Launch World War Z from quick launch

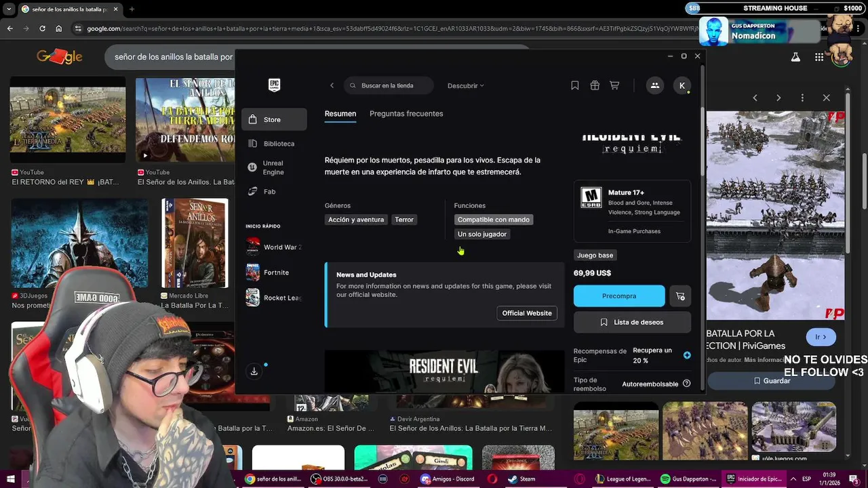pos(274,247)
